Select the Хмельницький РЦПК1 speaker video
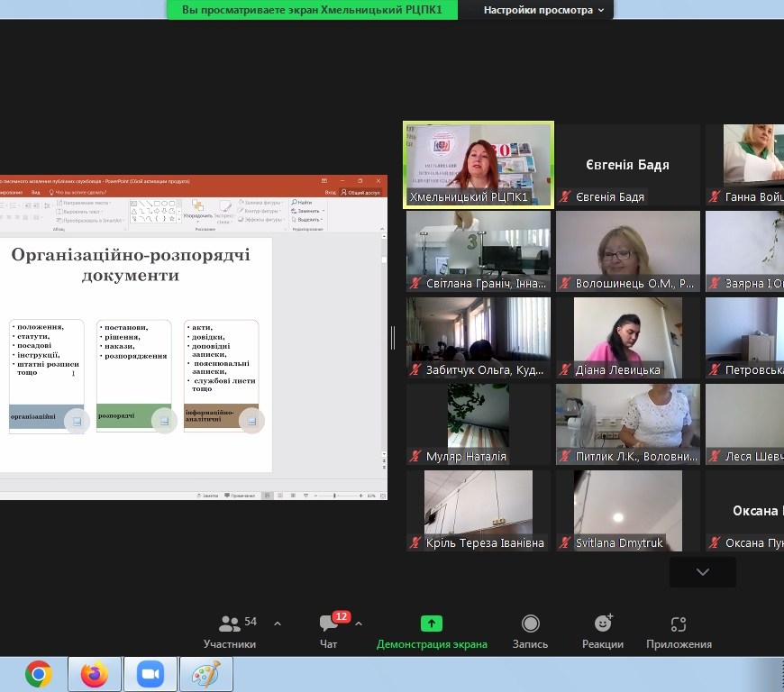This screenshot has width=784, height=692. pyautogui.click(x=478, y=165)
